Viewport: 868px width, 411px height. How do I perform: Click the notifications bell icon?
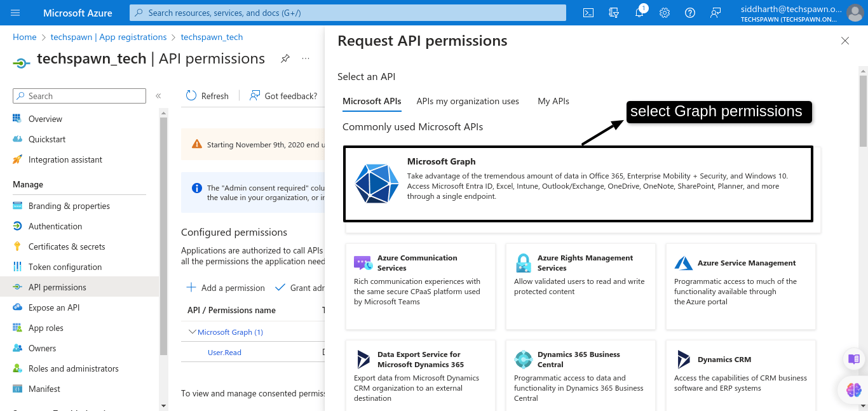pyautogui.click(x=639, y=13)
